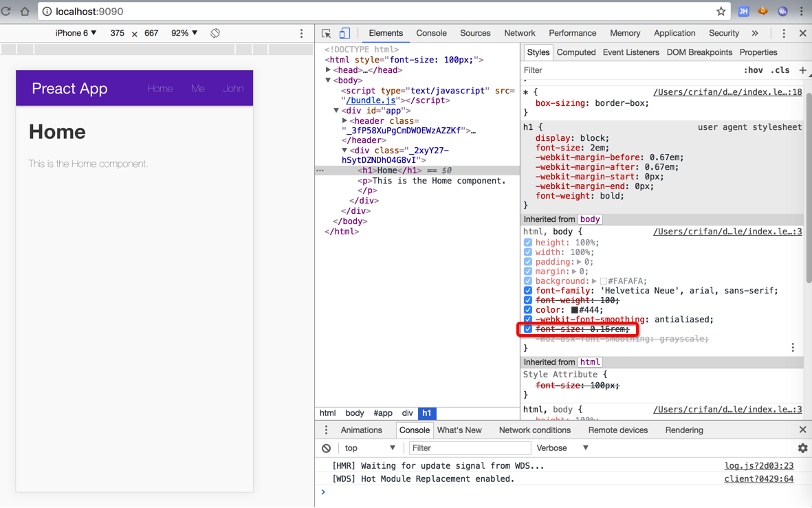Show more DevTools tabs via chevron icon
Image resolution: width=812 pixels, height=508 pixels.
pos(755,33)
